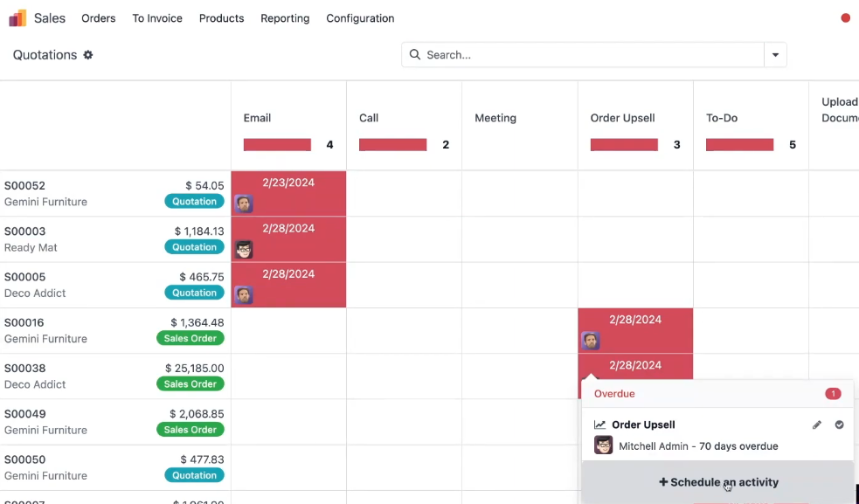
Task: Open quotation S00050
Action: [24, 459]
